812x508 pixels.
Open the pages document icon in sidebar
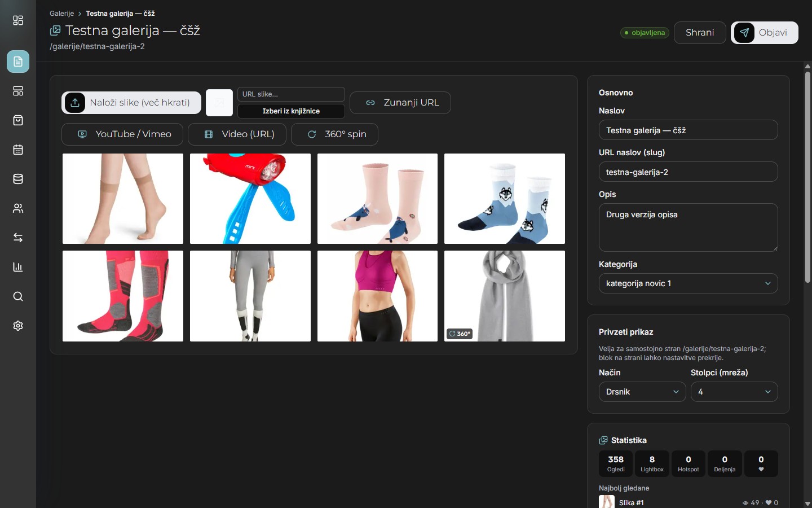pyautogui.click(x=18, y=62)
